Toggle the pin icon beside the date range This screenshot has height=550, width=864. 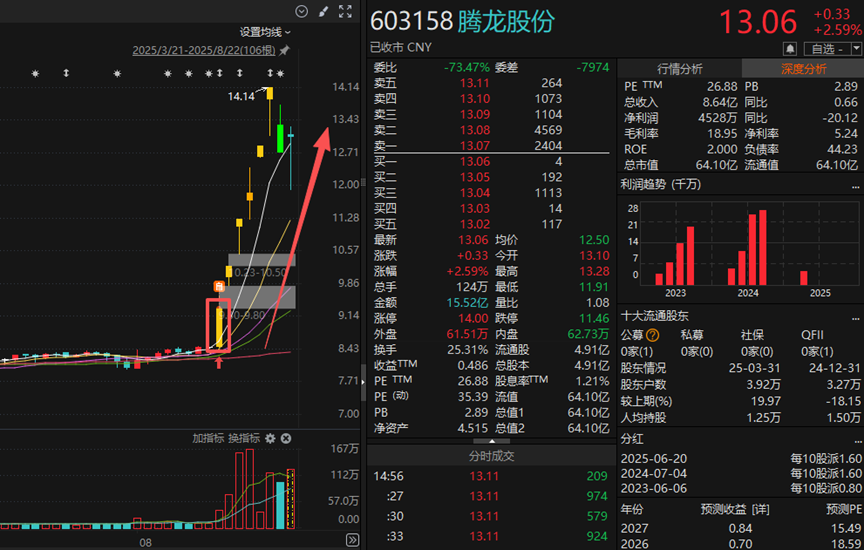pos(284,51)
